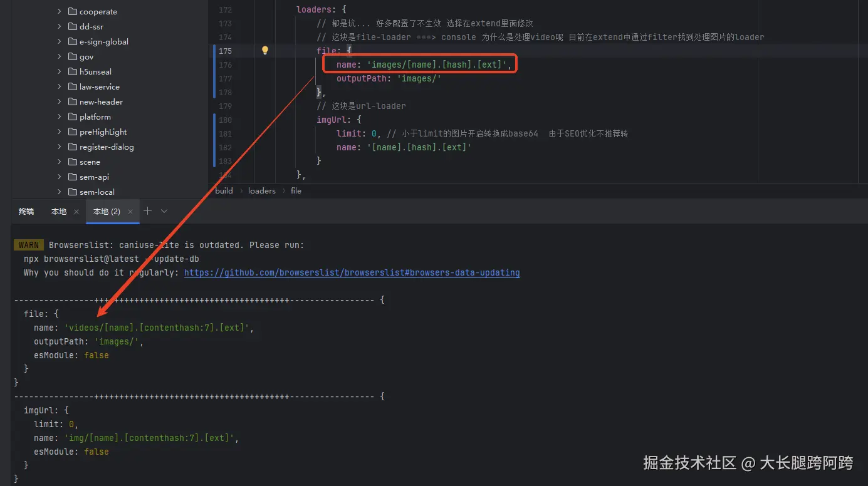Image resolution: width=868 pixels, height=486 pixels.
Task: Click the yellow WARN badge in terminal
Action: click(29, 245)
